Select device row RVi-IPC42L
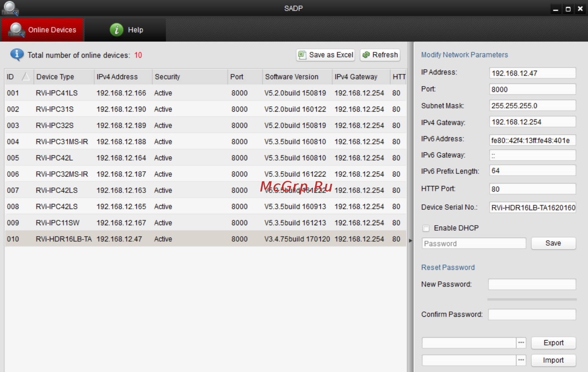This screenshot has width=588, height=372. [205, 158]
